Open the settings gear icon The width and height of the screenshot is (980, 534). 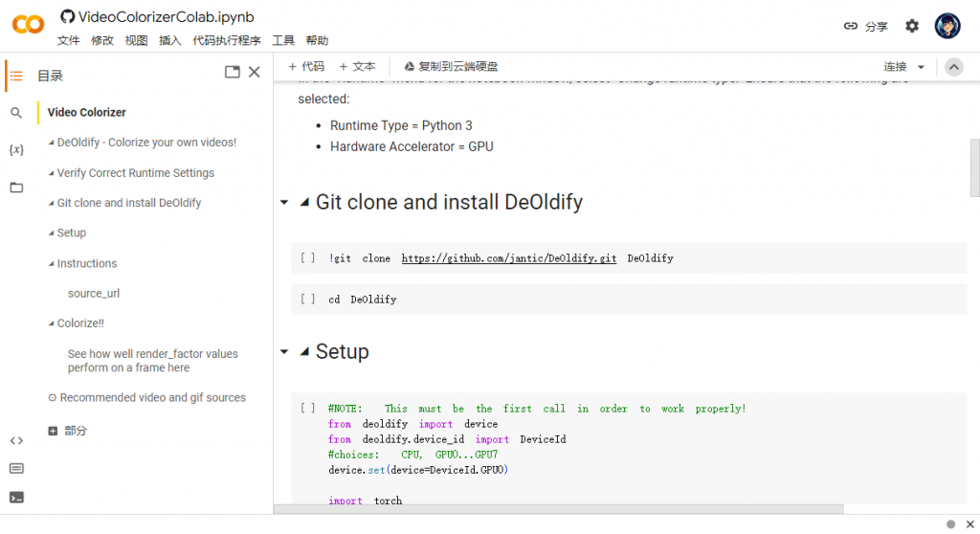pos(912,26)
